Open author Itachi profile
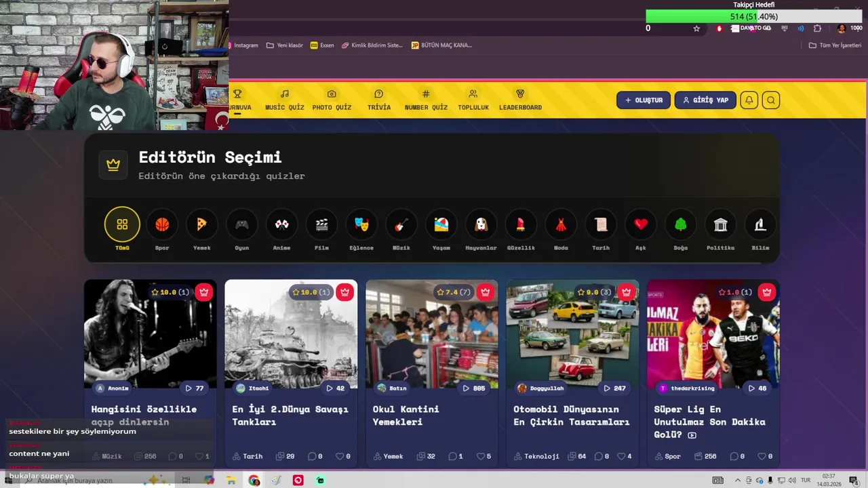Screen dimensions: 868x488 click(x=252, y=388)
